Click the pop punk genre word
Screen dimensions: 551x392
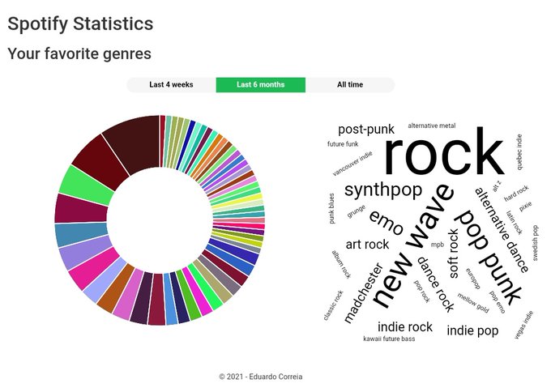489,257
